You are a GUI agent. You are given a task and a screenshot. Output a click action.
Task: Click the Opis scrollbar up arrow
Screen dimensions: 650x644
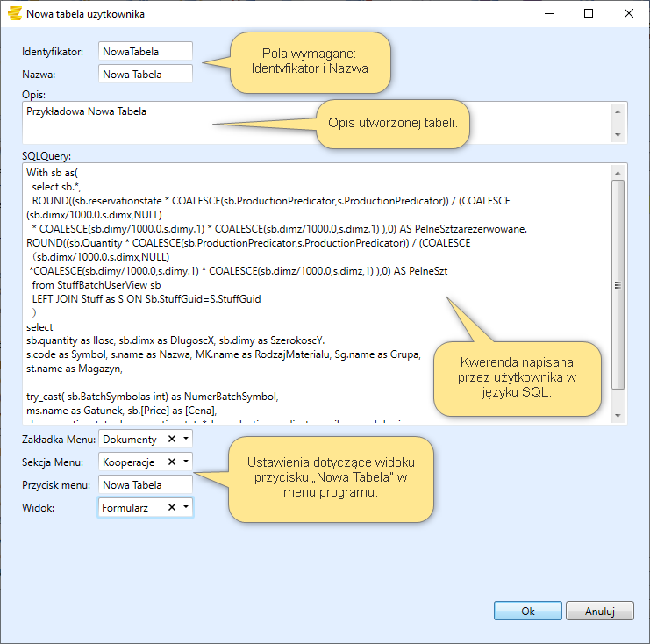click(618, 111)
